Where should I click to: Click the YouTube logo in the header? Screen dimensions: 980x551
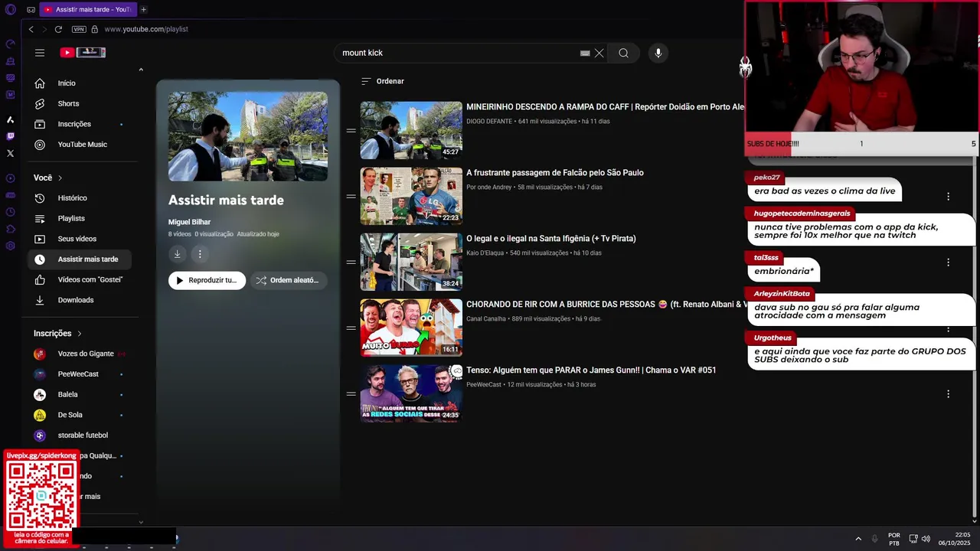pyautogui.click(x=83, y=53)
